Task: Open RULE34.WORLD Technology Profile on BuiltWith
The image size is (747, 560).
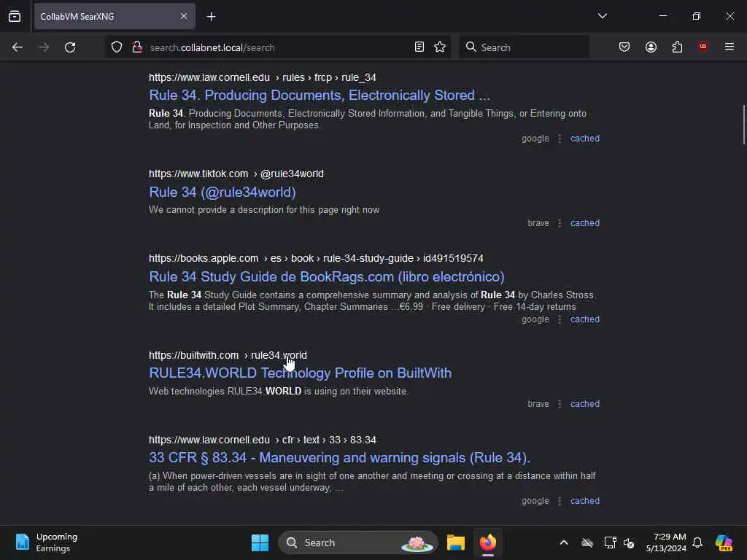Action: [x=300, y=373]
